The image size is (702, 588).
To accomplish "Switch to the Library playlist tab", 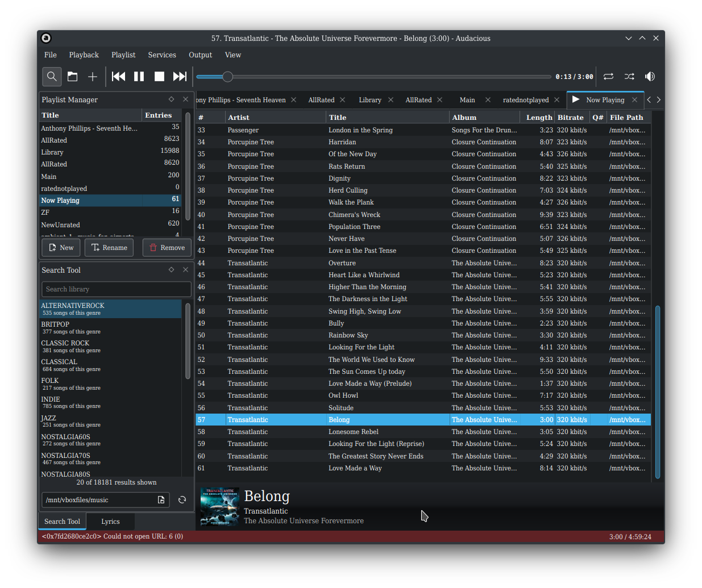I will click(370, 100).
